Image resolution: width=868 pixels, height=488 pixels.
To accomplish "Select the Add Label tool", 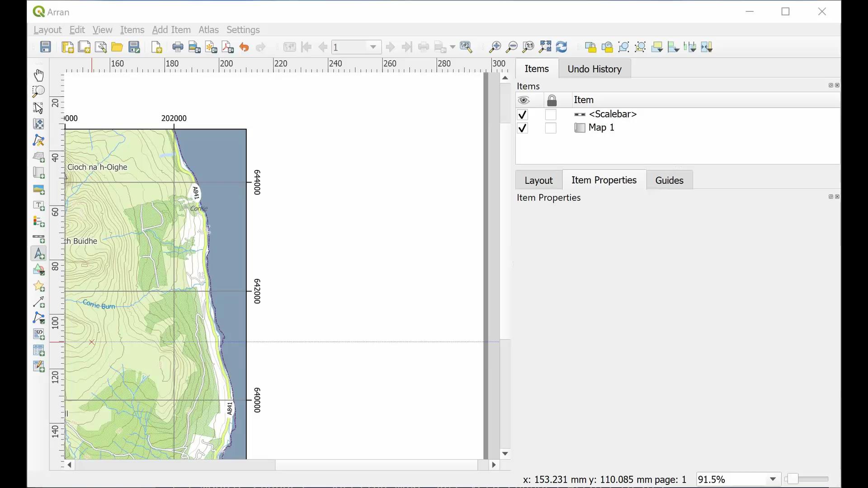I will tap(38, 206).
